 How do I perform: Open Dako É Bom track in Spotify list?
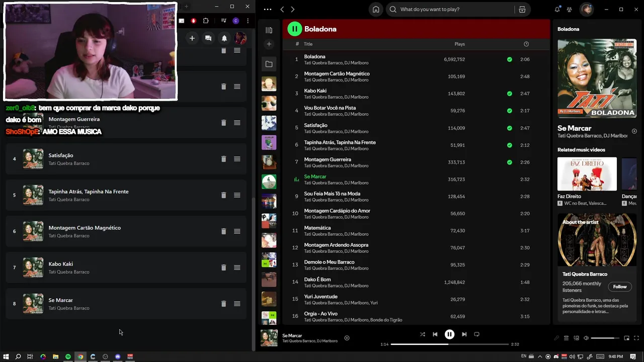tap(317, 280)
